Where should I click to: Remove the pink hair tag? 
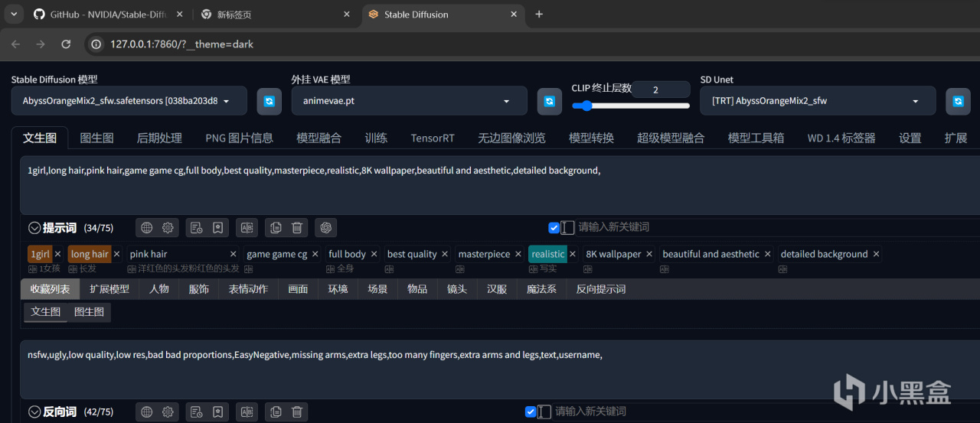pos(234,254)
